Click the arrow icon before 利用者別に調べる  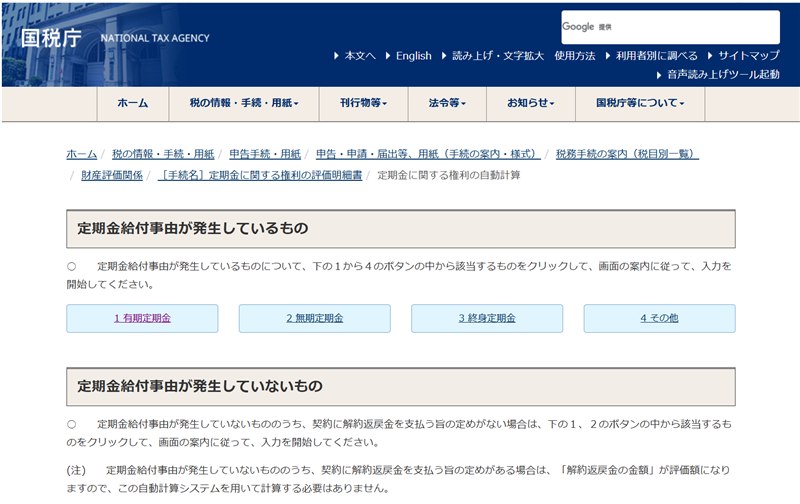point(608,56)
